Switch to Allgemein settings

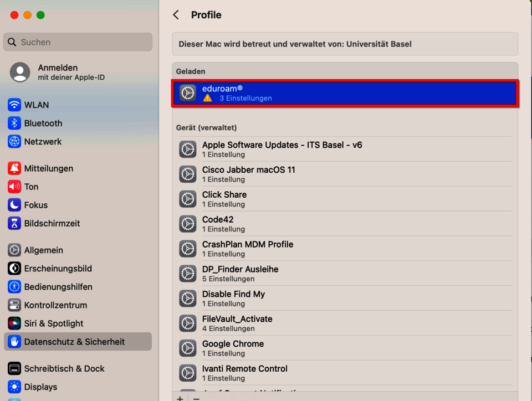43,250
